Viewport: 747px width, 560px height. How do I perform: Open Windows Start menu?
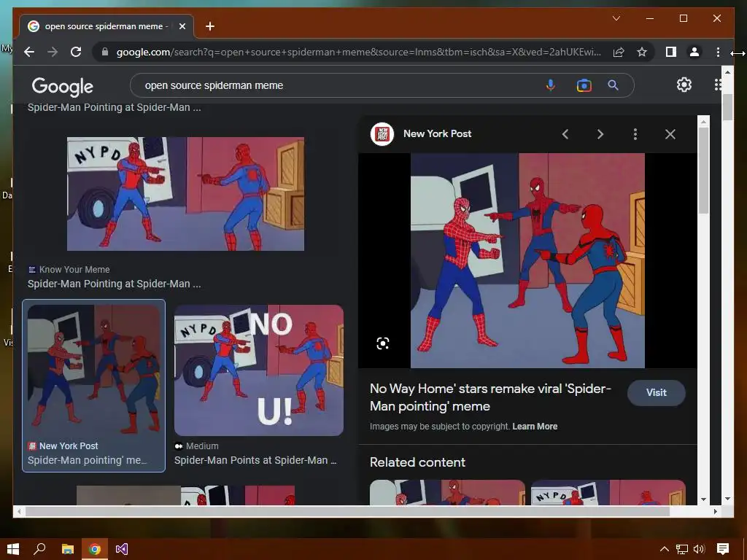(x=13, y=549)
